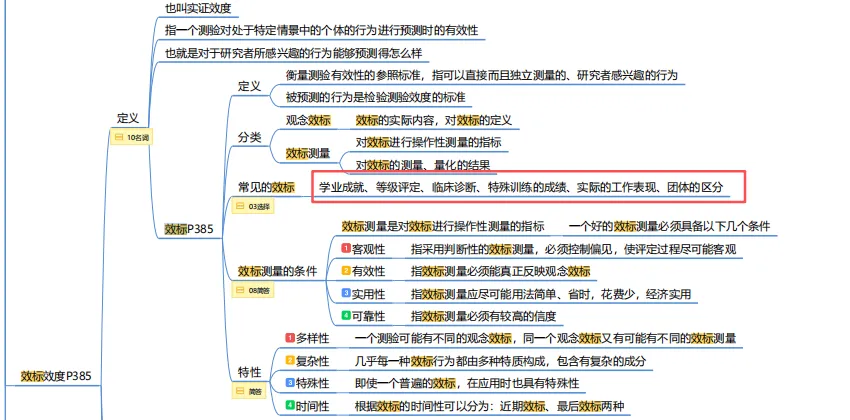Select the 有效性 node
Screen dimensions: 850x420
[369, 272]
